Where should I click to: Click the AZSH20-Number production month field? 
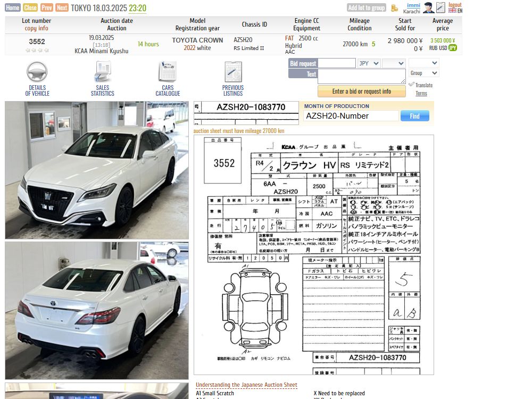click(x=351, y=116)
